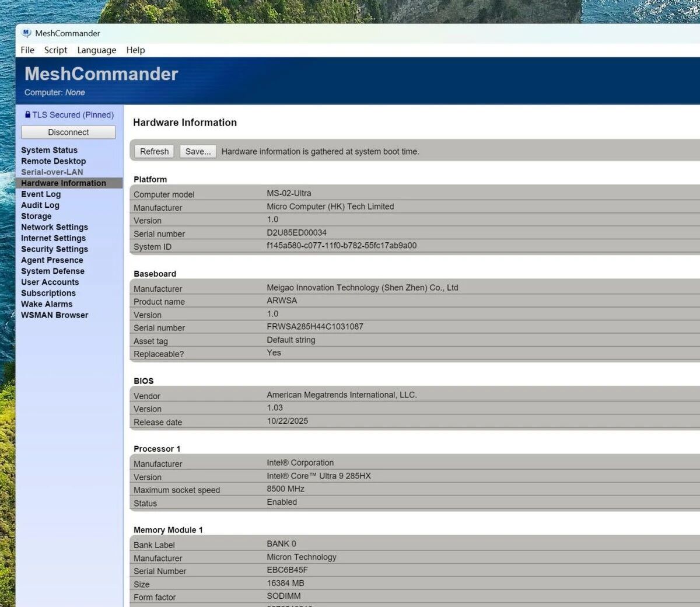Click Micro Computer (HK) Tech Limited
The width and height of the screenshot is (700, 607).
point(330,207)
